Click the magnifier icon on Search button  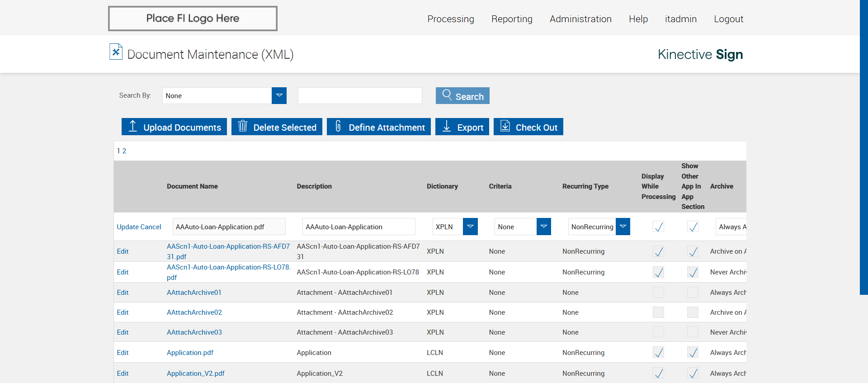click(x=447, y=95)
